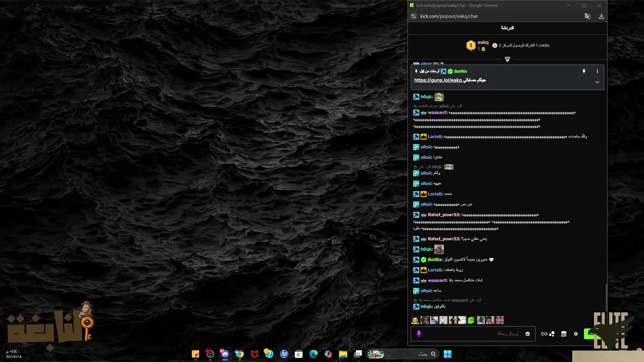This screenshot has width=644, height=362.
Task: Open the guns.lol/eakq link
Action: click(x=438, y=80)
